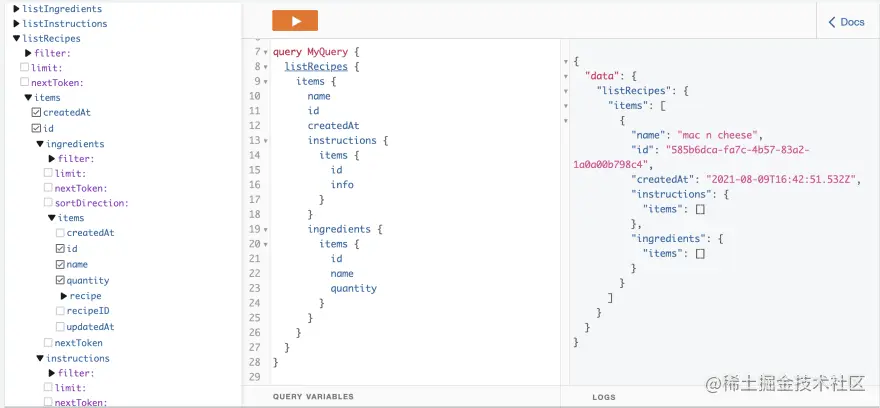Collapse the items node under listRecipes
Screen dimensions: 880x408
pyautogui.click(x=28, y=98)
